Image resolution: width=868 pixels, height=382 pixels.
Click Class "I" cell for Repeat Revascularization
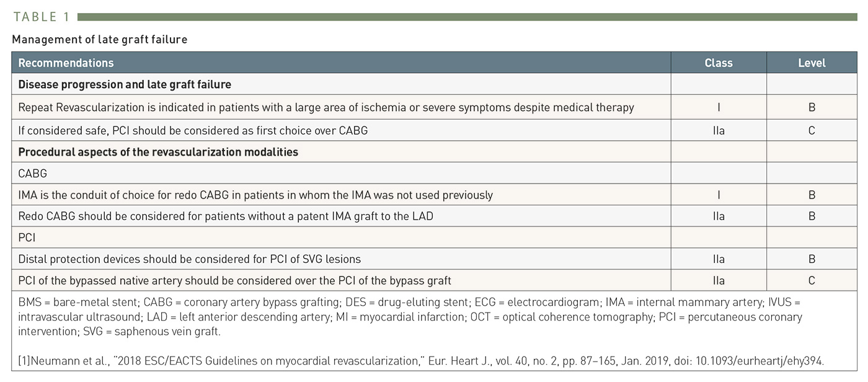point(718,107)
